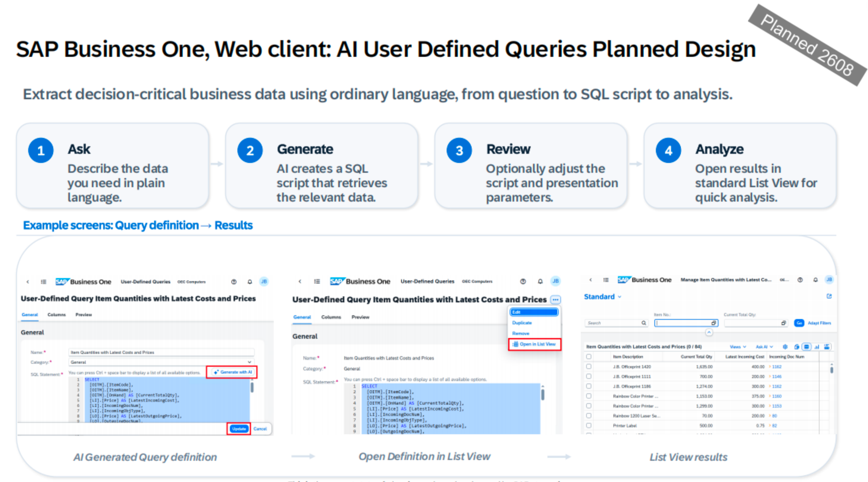Click the copy icon in the results table toolbar
Image resolution: width=868 pixels, height=482 pixels.
[797, 347]
